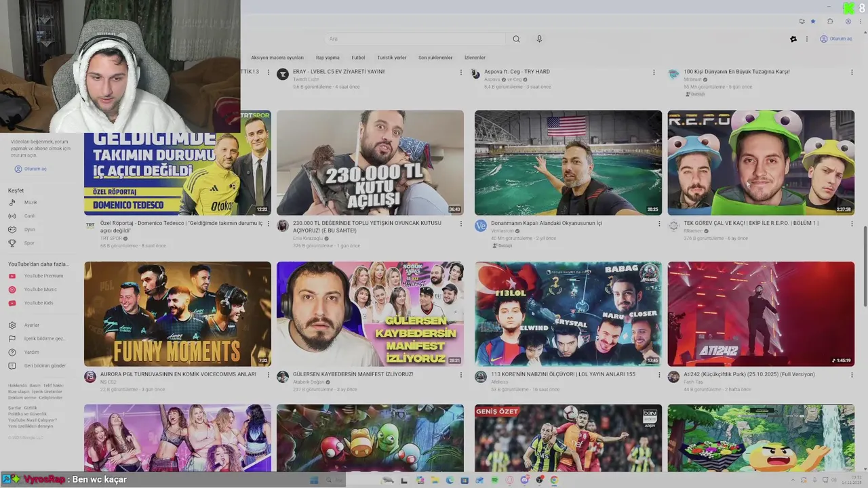The width and height of the screenshot is (868, 488).
Task: Select the Turistik yerler chip
Action: pyautogui.click(x=392, y=58)
